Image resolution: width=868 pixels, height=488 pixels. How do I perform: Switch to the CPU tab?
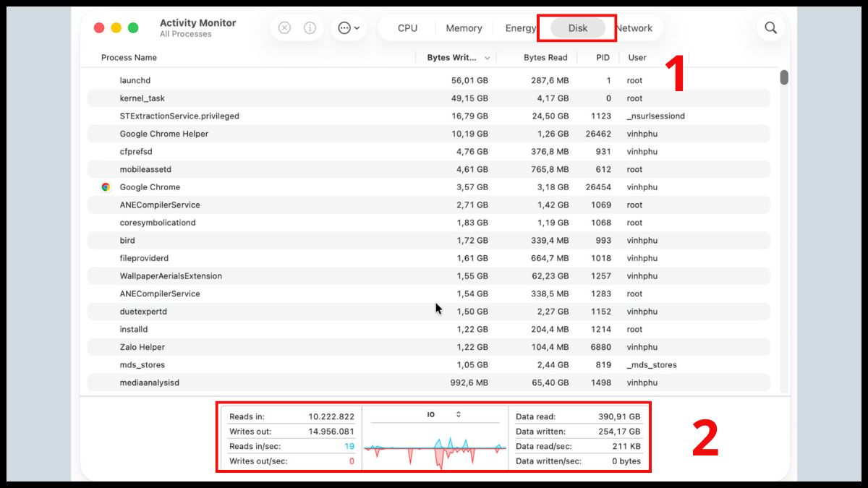point(407,28)
